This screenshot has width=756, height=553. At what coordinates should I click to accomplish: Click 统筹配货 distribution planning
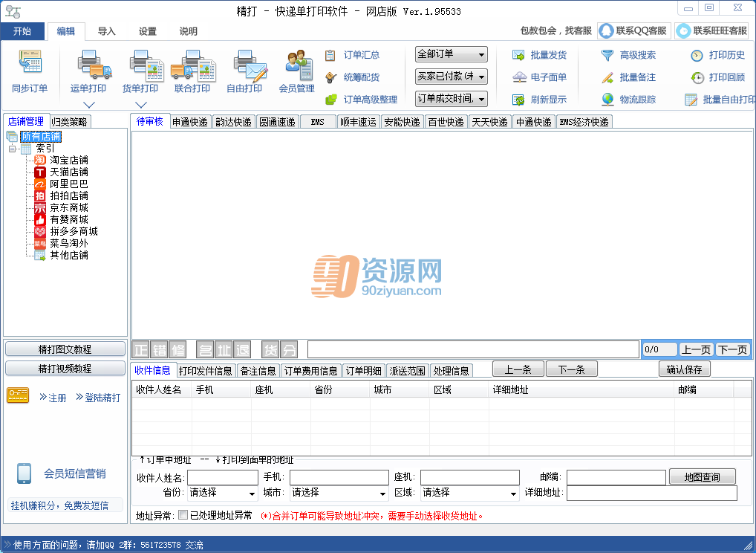click(x=352, y=77)
